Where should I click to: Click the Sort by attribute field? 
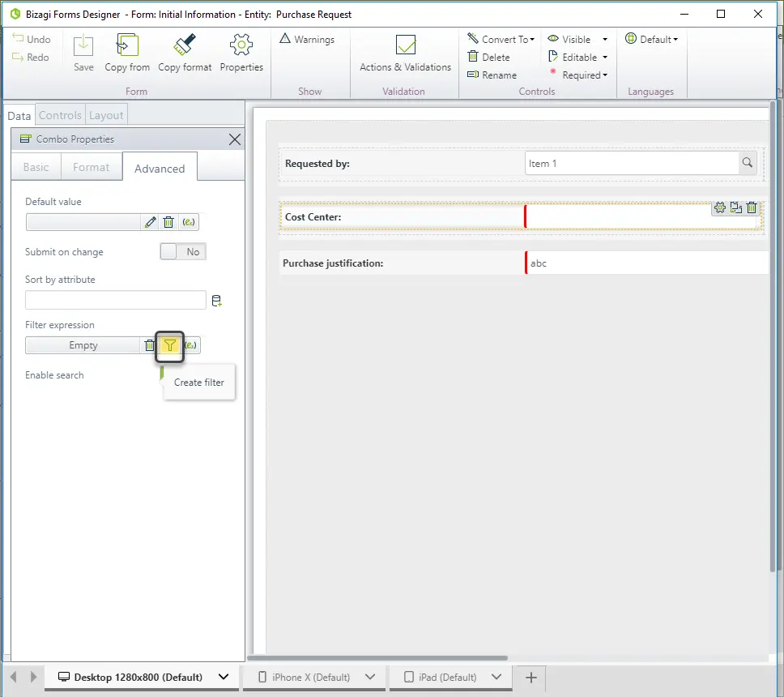click(x=116, y=300)
